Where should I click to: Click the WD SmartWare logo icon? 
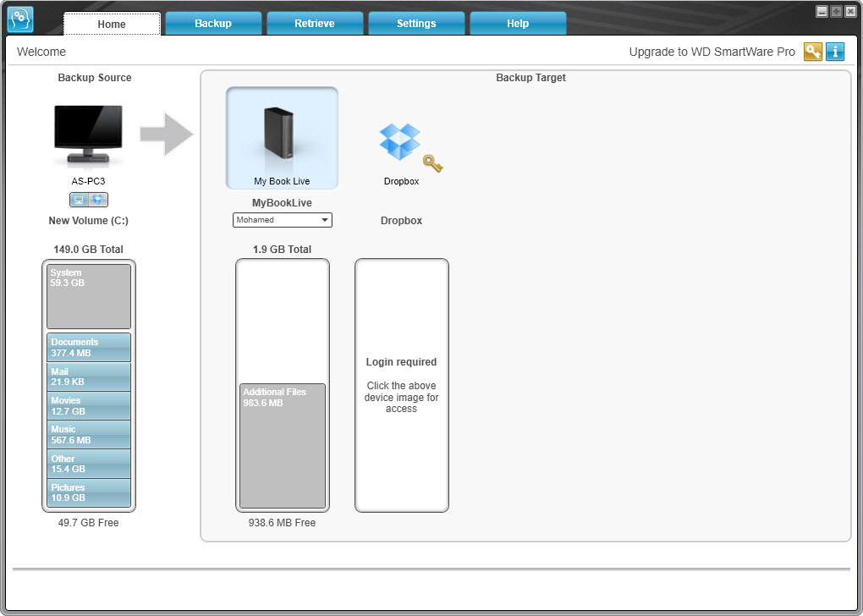[20, 19]
